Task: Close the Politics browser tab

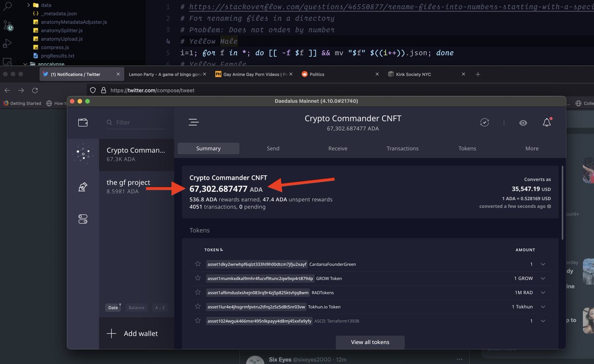Action: tap(377, 74)
